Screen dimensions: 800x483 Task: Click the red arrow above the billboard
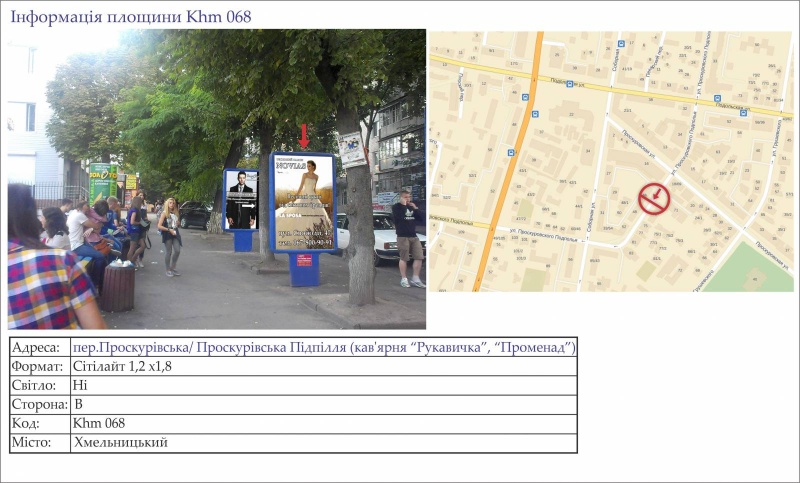(305, 134)
